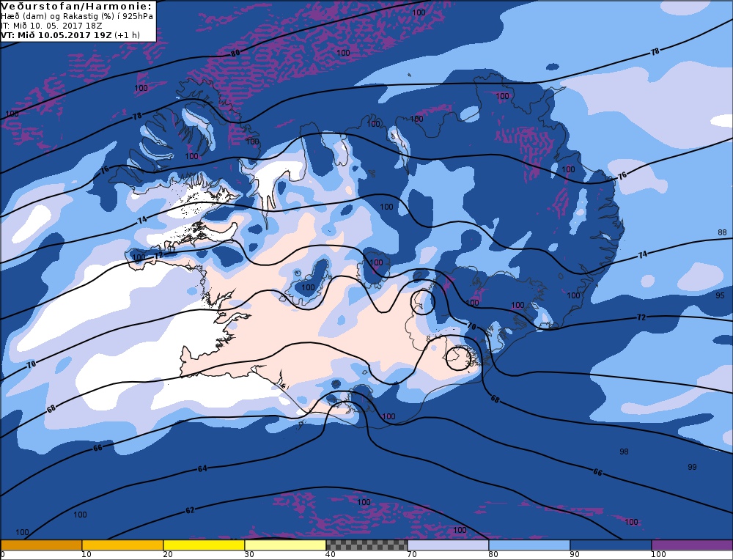Click legend tick label "20"

168,555
